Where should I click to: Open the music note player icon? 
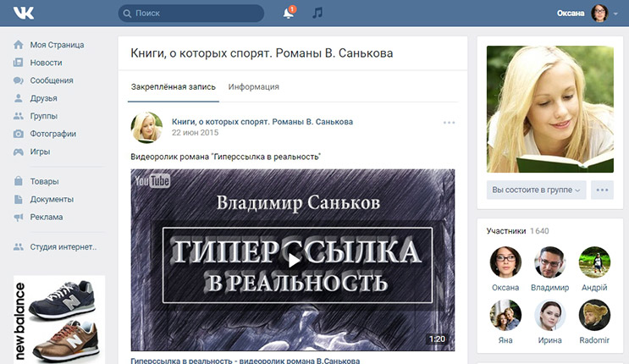pyautogui.click(x=317, y=13)
